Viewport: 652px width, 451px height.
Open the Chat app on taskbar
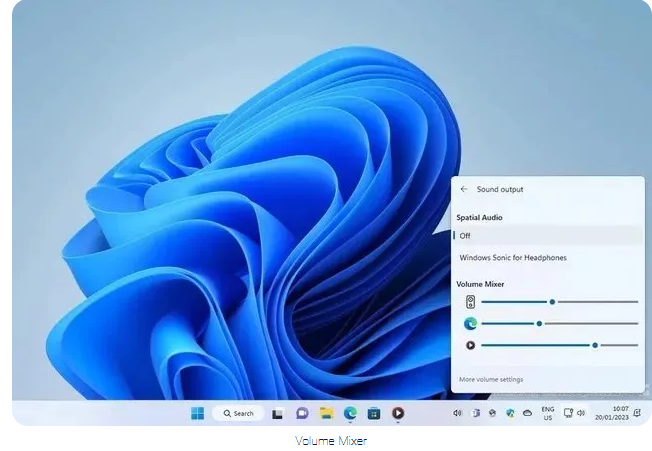tap(302, 413)
